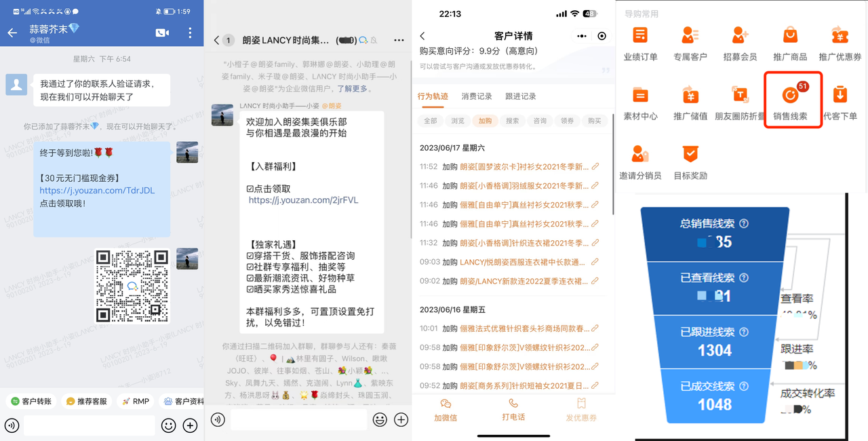
Task: Tap the 加微信 button
Action: pos(446,410)
